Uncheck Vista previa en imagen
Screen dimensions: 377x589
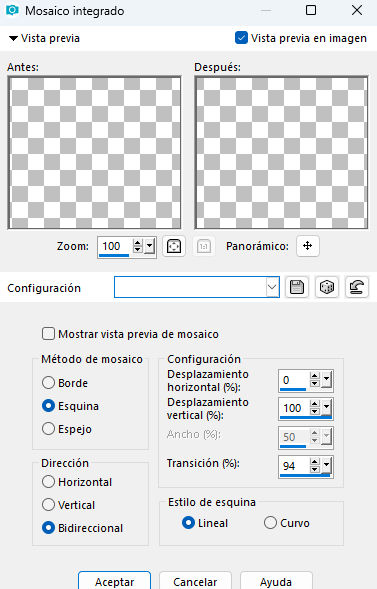pos(241,38)
